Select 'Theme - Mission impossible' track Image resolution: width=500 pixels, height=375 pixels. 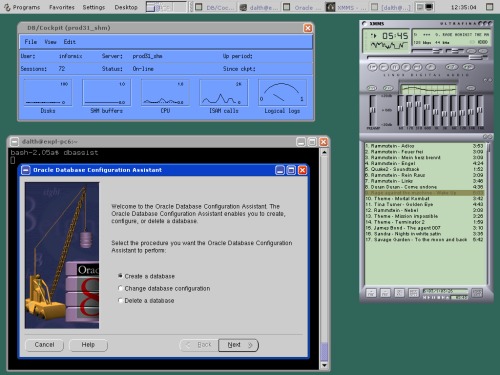point(424,216)
